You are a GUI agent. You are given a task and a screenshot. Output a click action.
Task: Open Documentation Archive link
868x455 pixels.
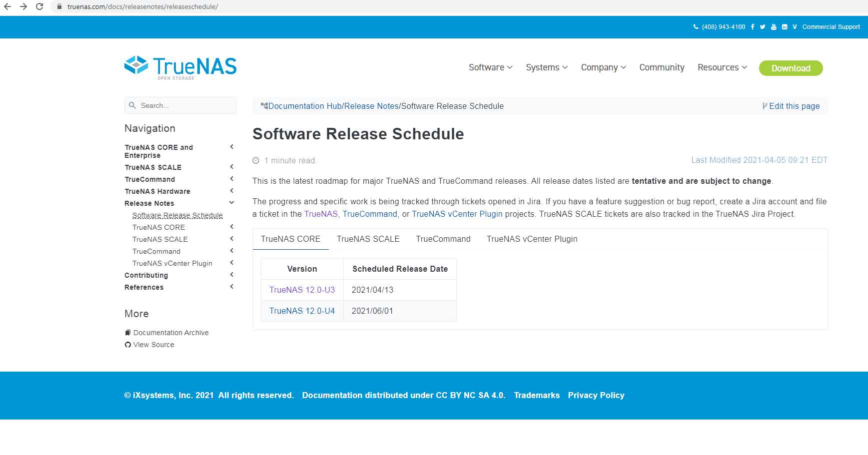171,333
